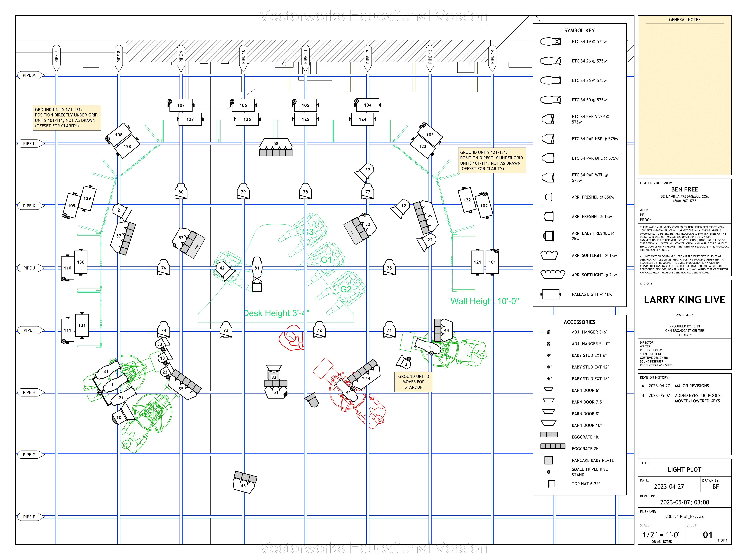Select Arri Fresnel 1kw symbol

point(549,216)
